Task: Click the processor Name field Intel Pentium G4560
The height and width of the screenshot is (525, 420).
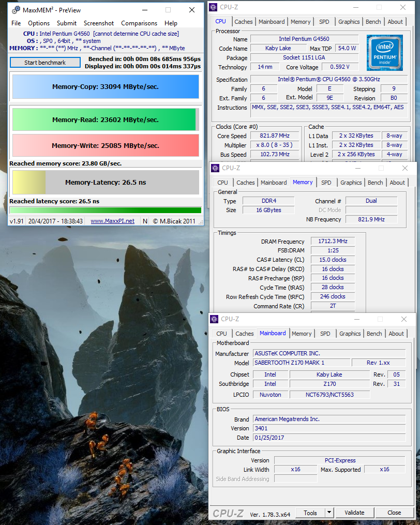Action: click(x=304, y=39)
